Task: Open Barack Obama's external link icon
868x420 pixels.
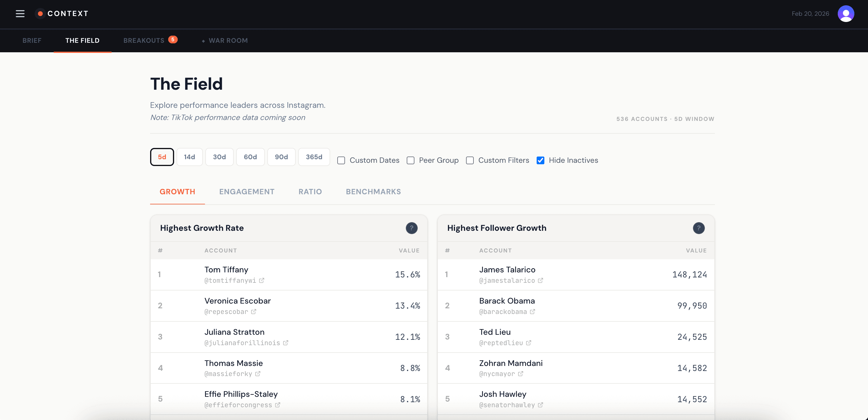Action: 532,312
